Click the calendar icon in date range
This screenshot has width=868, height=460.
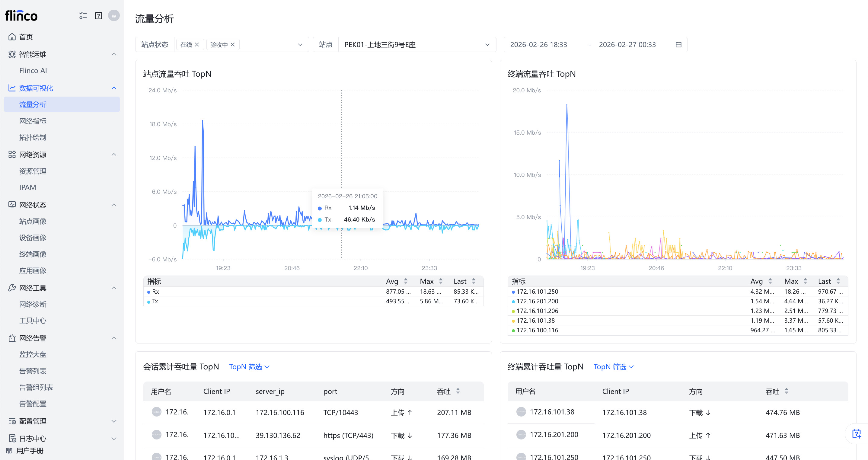click(678, 44)
